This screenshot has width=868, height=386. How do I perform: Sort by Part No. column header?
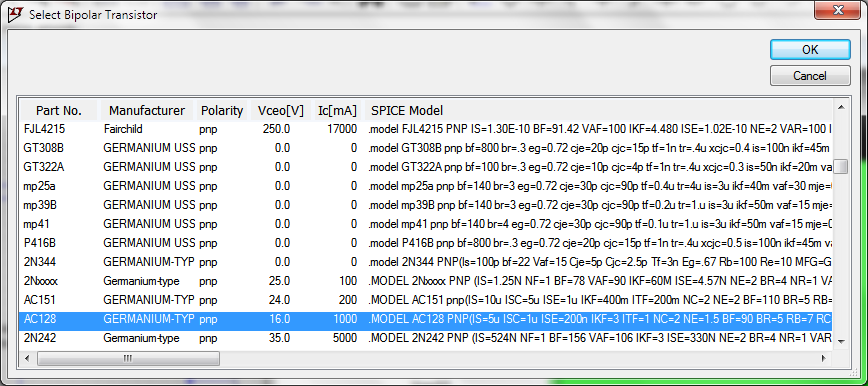click(59, 110)
